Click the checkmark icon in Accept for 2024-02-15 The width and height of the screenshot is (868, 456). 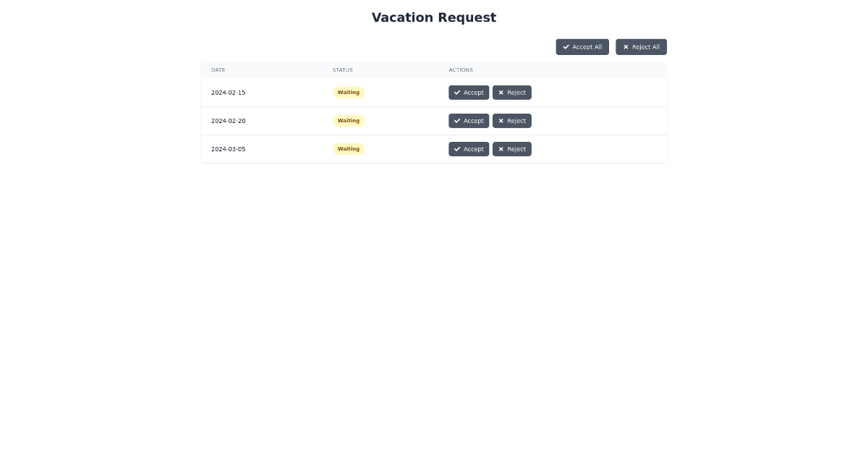point(458,93)
